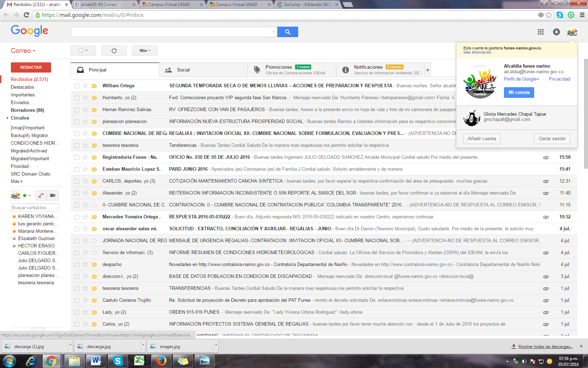This screenshot has width=588, height=368.
Task: Click the Google logo
Action: [30, 31]
